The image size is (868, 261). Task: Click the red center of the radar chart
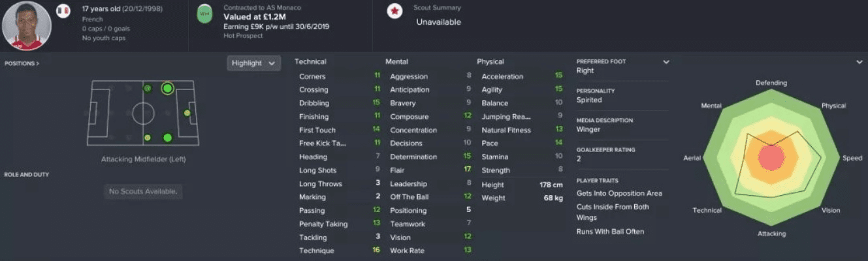tap(772, 158)
